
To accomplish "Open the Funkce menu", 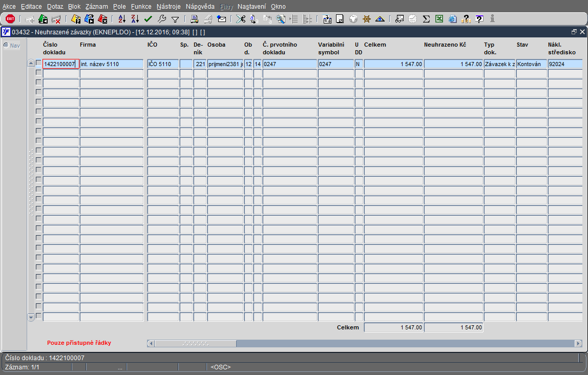I will pos(141,6).
